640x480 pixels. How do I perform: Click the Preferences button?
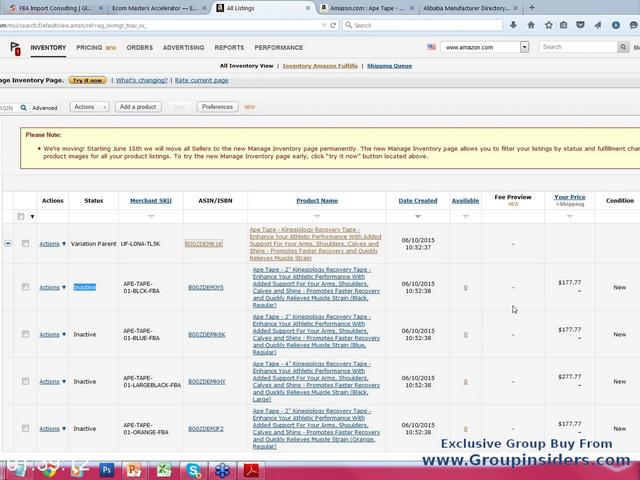point(218,107)
